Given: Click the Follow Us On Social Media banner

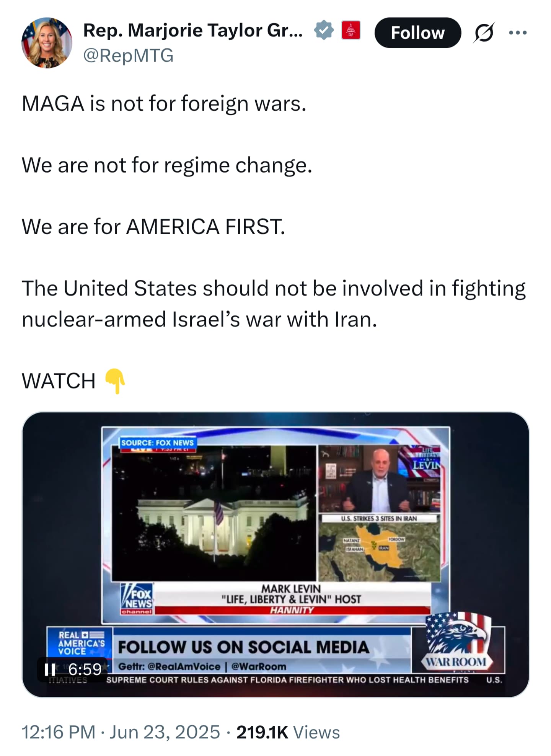Looking at the screenshot, I should coord(244,647).
